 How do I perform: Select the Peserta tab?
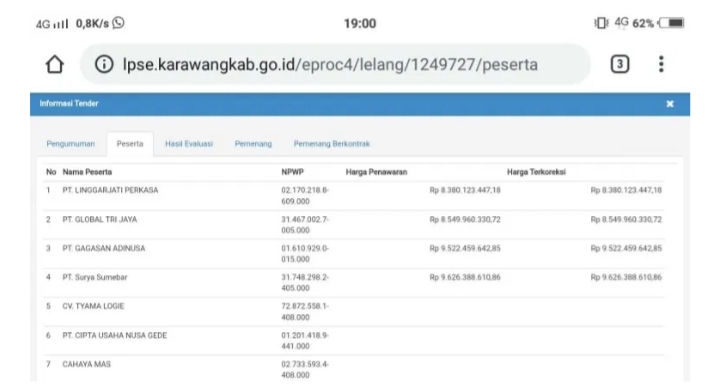click(130, 144)
